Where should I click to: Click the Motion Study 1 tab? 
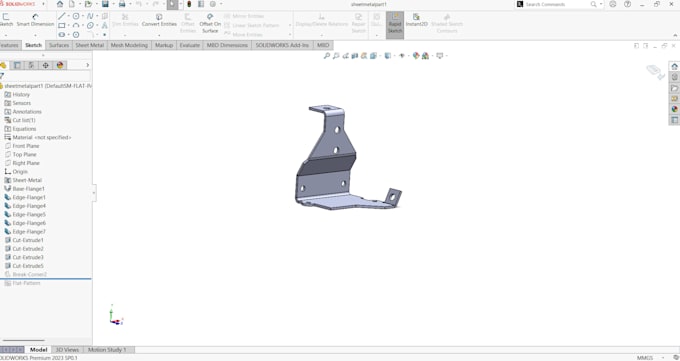click(x=107, y=350)
